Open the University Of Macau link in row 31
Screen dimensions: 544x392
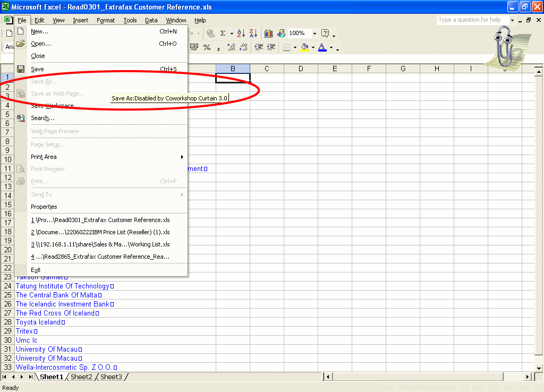coord(47,350)
